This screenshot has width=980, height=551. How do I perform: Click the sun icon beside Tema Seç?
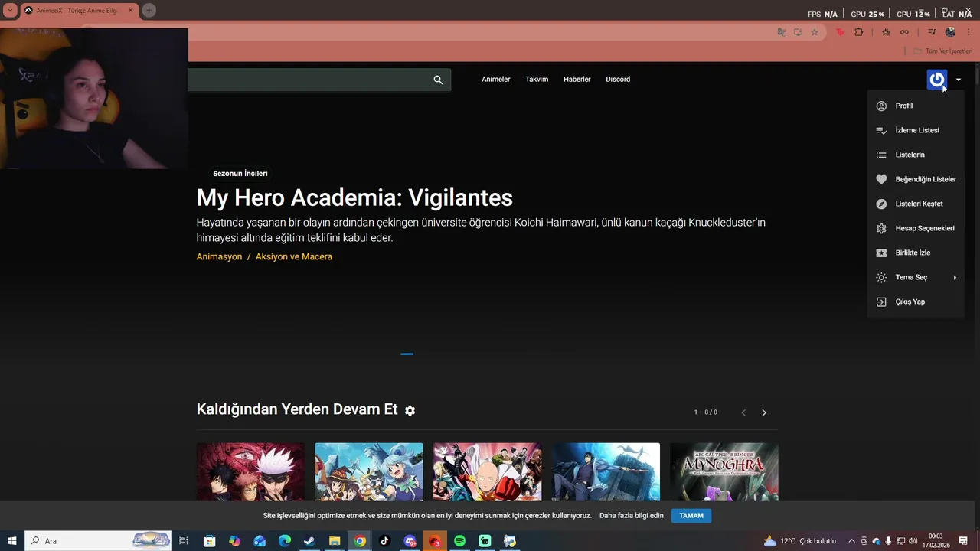[x=881, y=277]
